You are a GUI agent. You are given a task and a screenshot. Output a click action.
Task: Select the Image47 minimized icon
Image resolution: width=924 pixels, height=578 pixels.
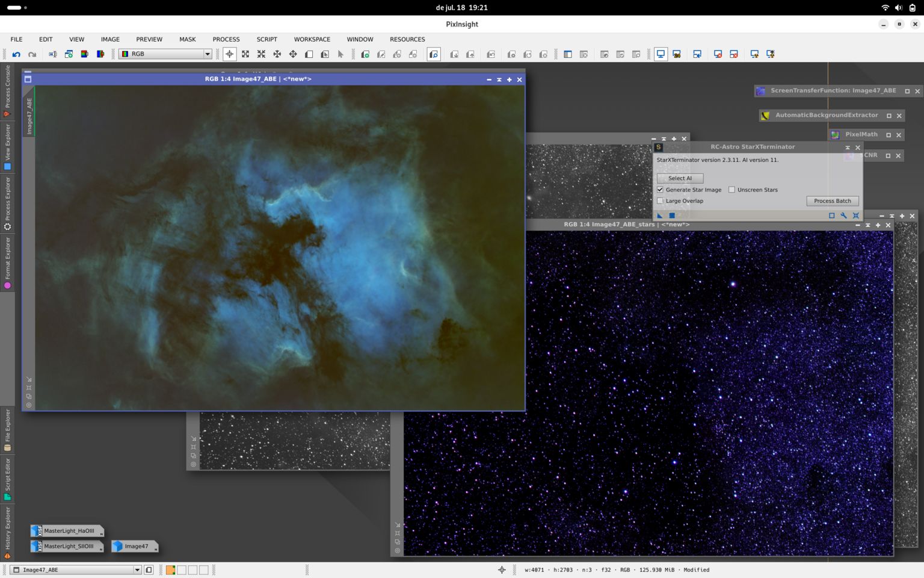point(135,547)
